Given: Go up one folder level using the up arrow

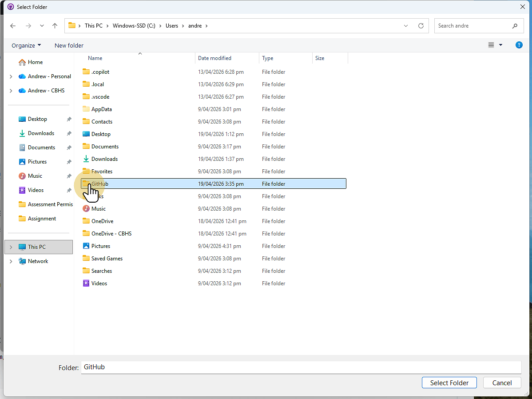Looking at the screenshot, I should click(x=55, y=26).
